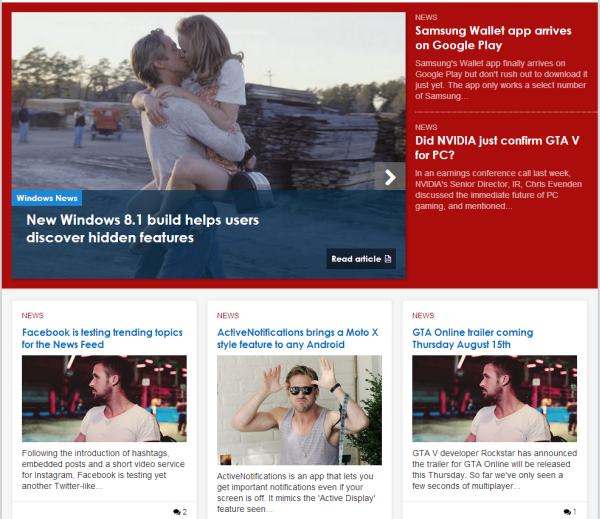Click NEWS label above NVIDIA headline
The image size is (600, 519).
point(426,127)
